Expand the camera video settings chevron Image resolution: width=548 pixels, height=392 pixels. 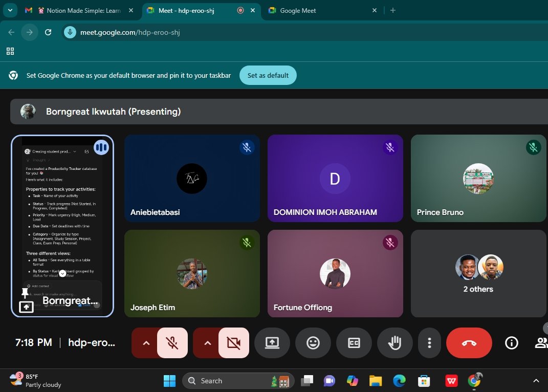click(207, 343)
